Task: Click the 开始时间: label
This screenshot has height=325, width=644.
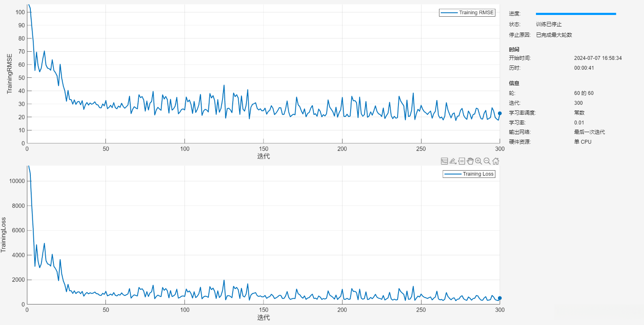Action: [520, 58]
